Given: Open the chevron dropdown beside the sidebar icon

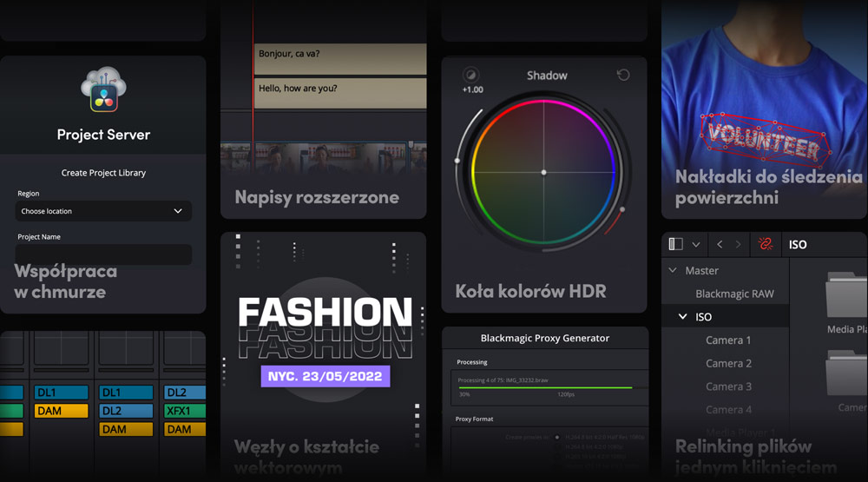Looking at the screenshot, I should tap(696, 244).
